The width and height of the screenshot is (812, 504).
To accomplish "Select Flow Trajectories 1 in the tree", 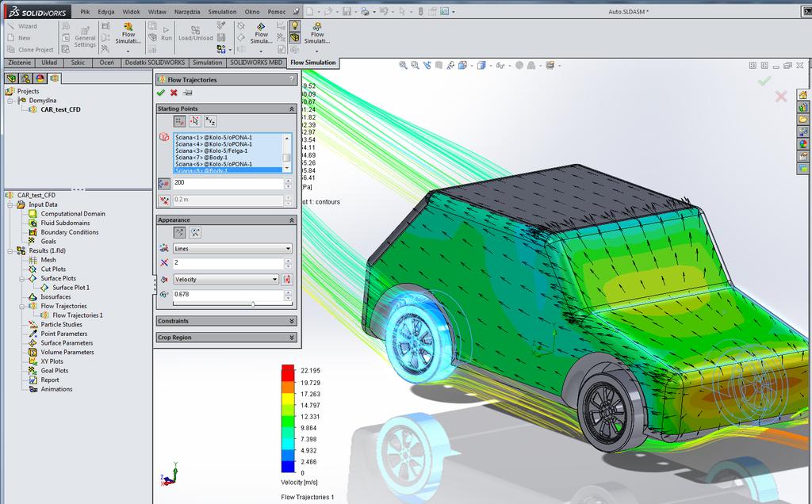I will (78, 315).
